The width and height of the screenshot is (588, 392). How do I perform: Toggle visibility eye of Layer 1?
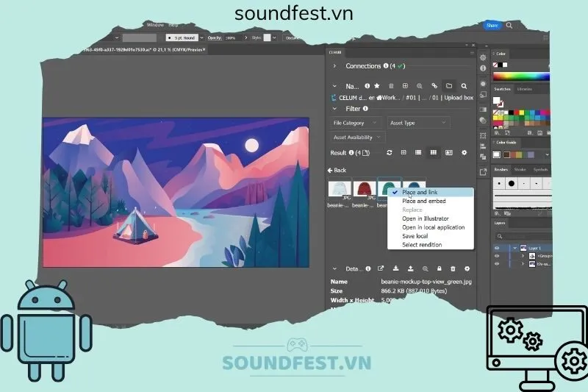(497, 248)
